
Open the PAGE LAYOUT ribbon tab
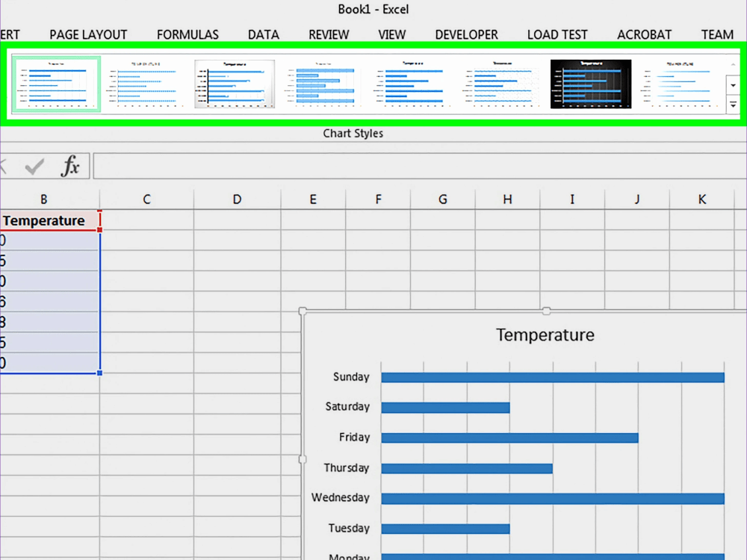coord(88,35)
